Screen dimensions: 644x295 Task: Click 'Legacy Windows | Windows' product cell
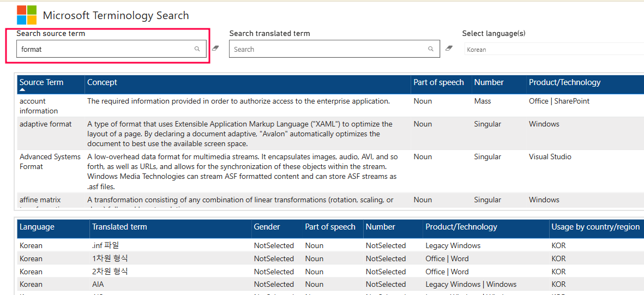click(x=471, y=284)
